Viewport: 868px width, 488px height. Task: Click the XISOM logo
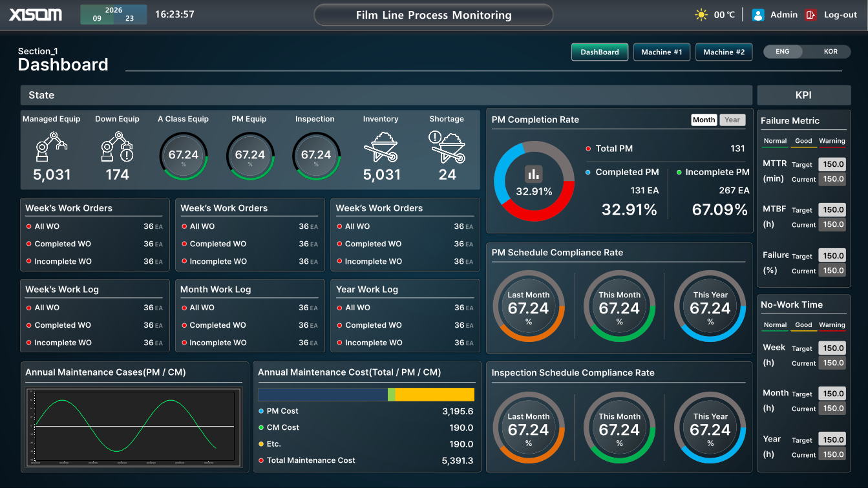36,14
